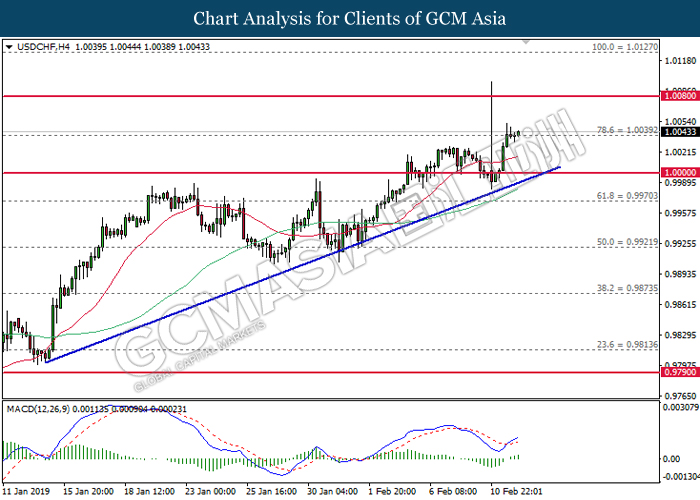Click price axis value 1.01180
This screenshot has height=500, width=700.
(x=680, y=60)
